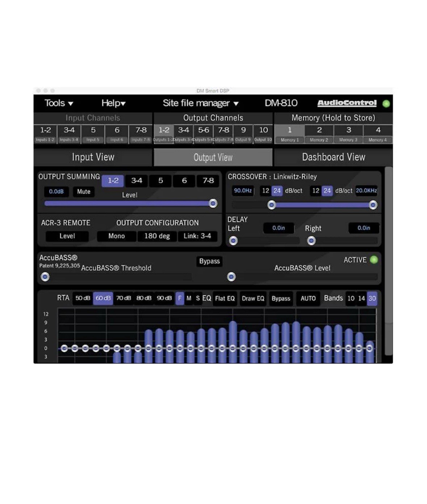Click the Right delay 0.0in field
427x504 pixels.
tap(364, 228)
